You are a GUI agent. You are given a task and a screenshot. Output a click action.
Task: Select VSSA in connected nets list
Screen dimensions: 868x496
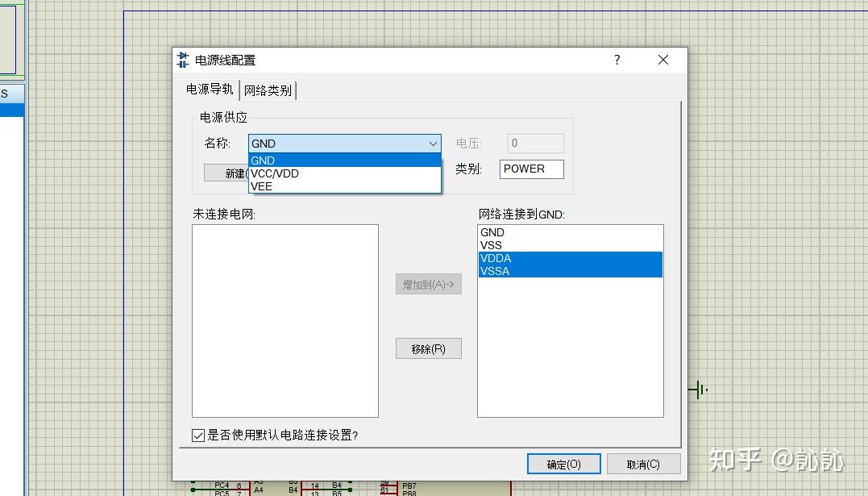[570, 271]
